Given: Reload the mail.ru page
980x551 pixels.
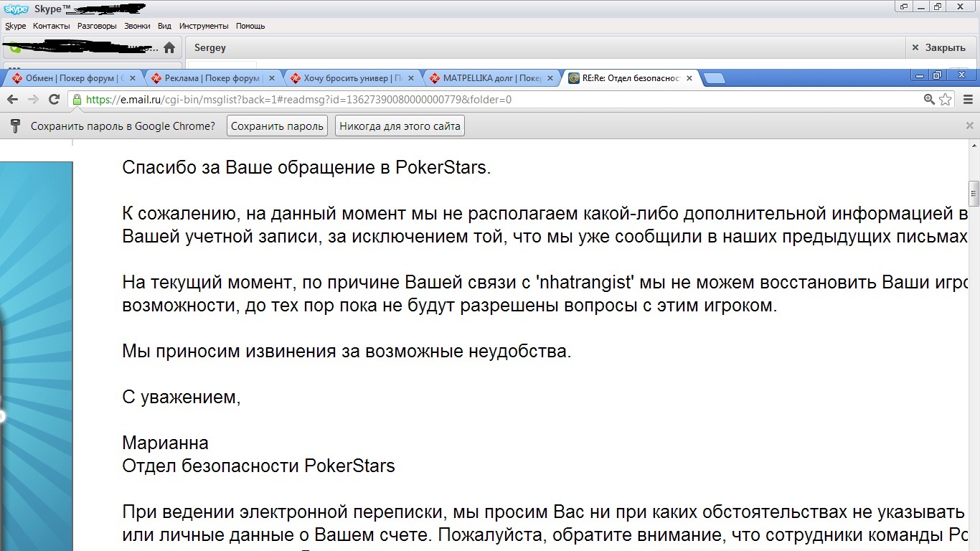Looking at the screenshot, I should click(54, 100).
